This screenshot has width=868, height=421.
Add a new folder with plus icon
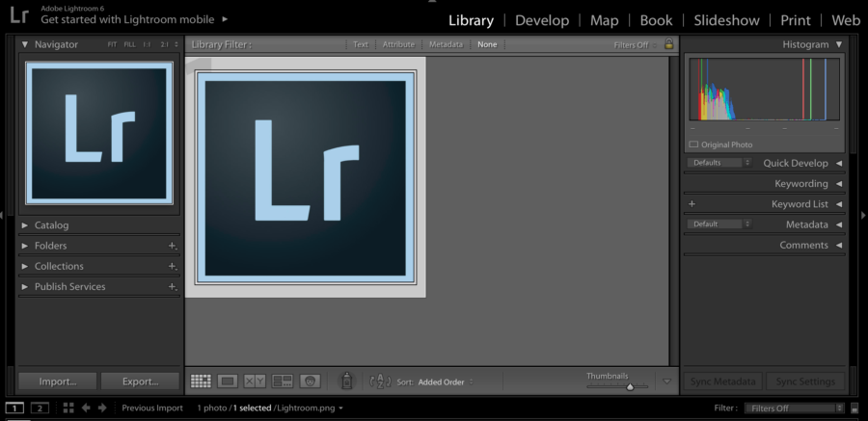point(173,246)
